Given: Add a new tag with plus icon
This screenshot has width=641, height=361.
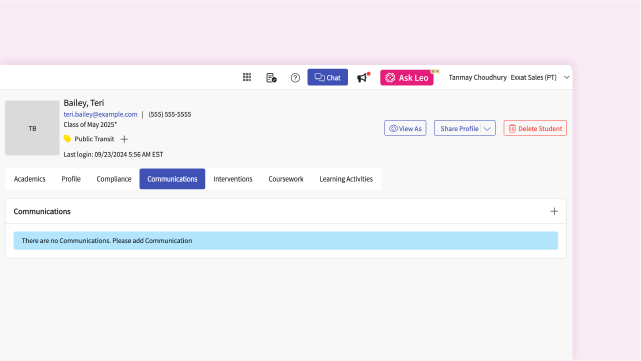Looking at the screenshot, I should tap(124, 139).
